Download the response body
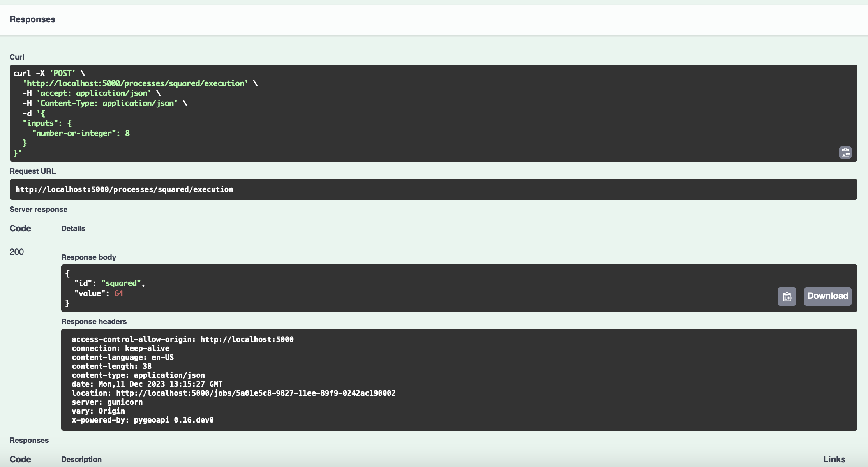Image resolution: width=868 pixels, height=467 pixels. (x=827, y=296)
